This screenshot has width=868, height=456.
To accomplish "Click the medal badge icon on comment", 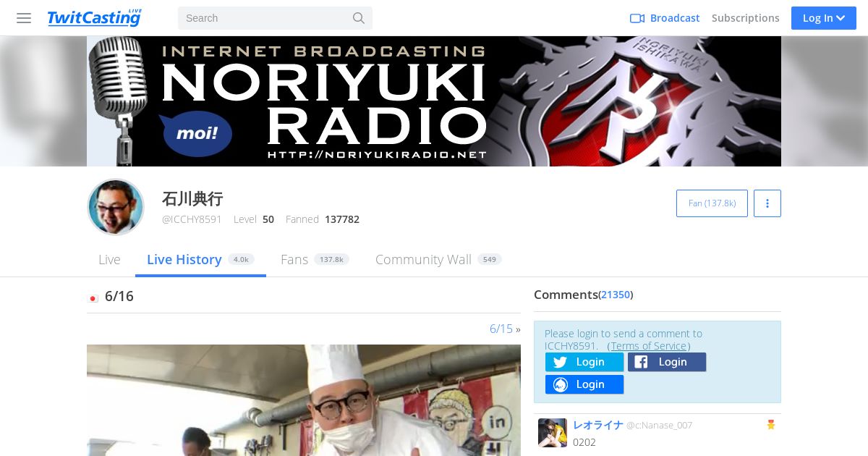I will tap(771, 425).
